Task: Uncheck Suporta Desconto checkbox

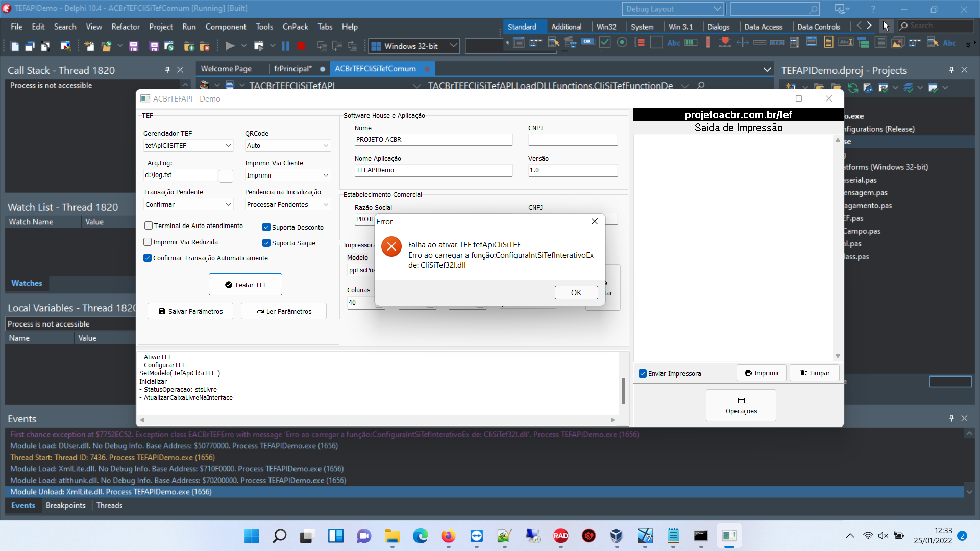Action: (266, 227)
